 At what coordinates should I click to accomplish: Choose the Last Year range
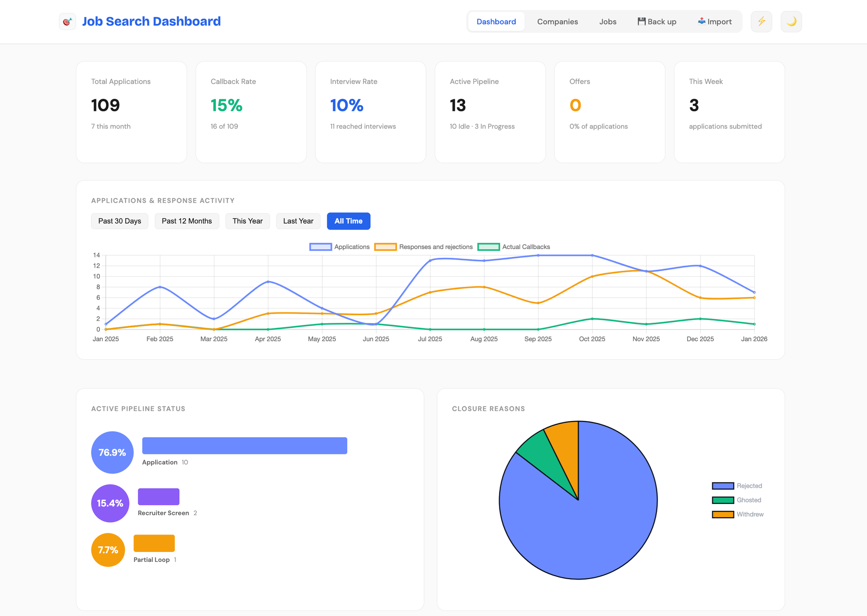[298, 221]
